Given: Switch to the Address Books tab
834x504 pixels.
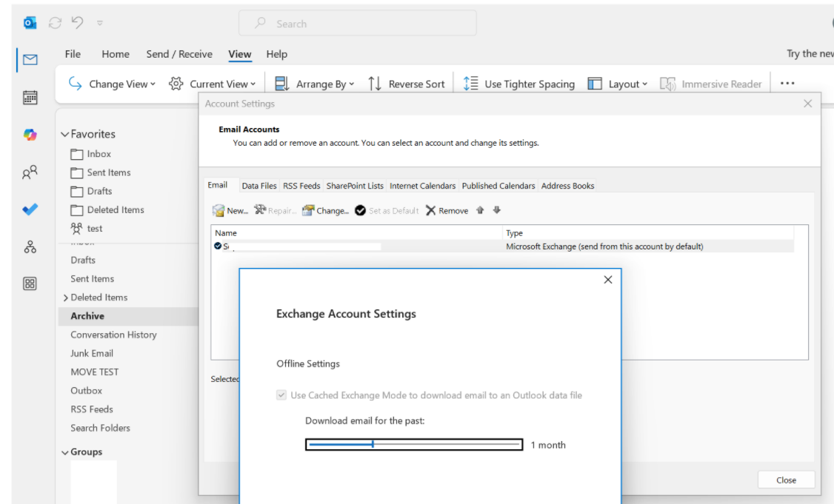Looking at the screenshot, I should [567, 186].
